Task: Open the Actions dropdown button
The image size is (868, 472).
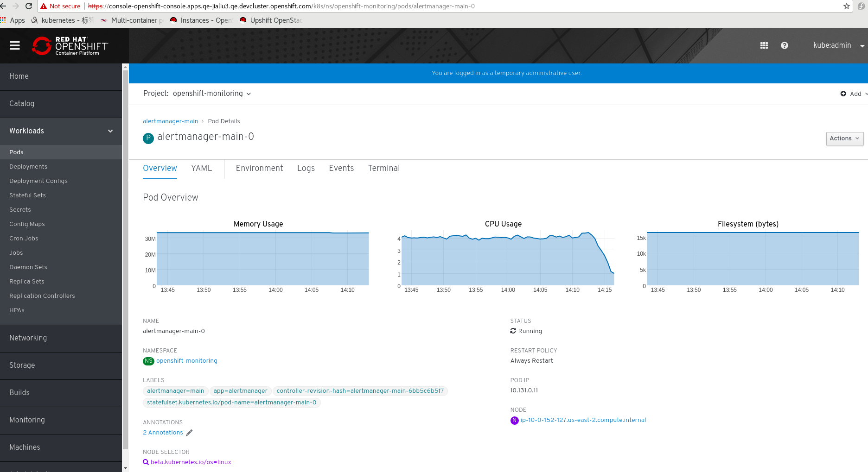Action: 845,138
